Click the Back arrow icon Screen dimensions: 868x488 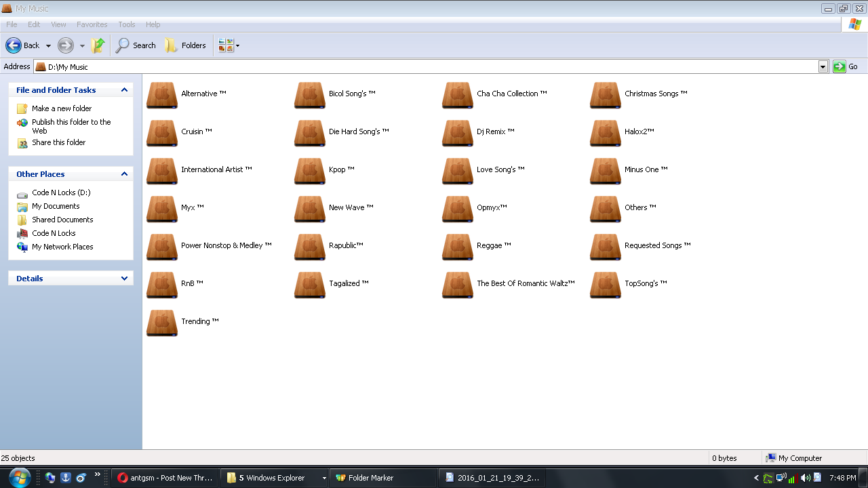14,45
